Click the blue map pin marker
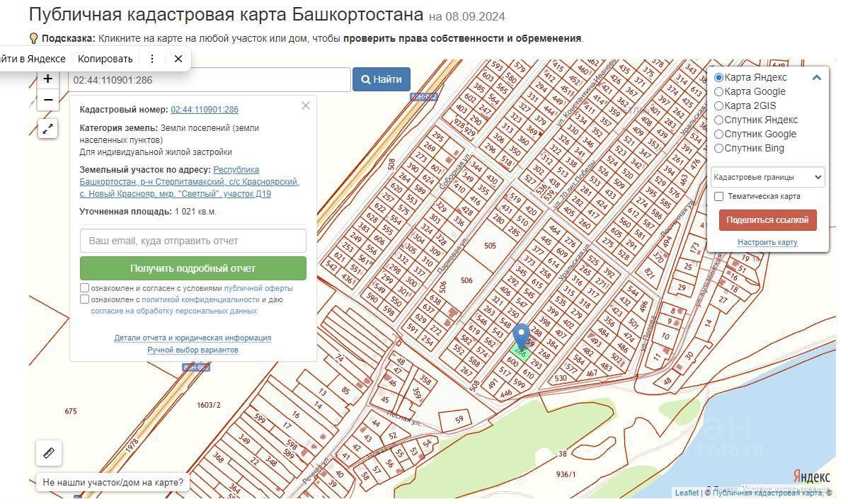This screenshot has width=848, height=504. coord(521,336)
